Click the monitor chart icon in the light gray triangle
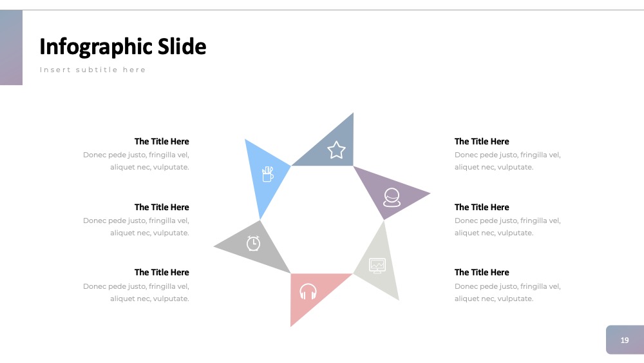 tap(377, 266)
